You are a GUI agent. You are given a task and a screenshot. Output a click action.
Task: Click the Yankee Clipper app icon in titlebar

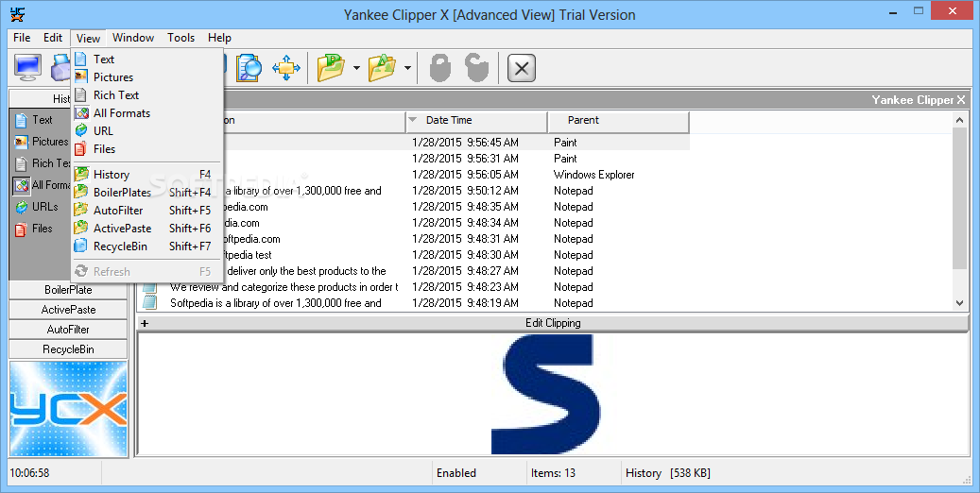click(18, 14)
